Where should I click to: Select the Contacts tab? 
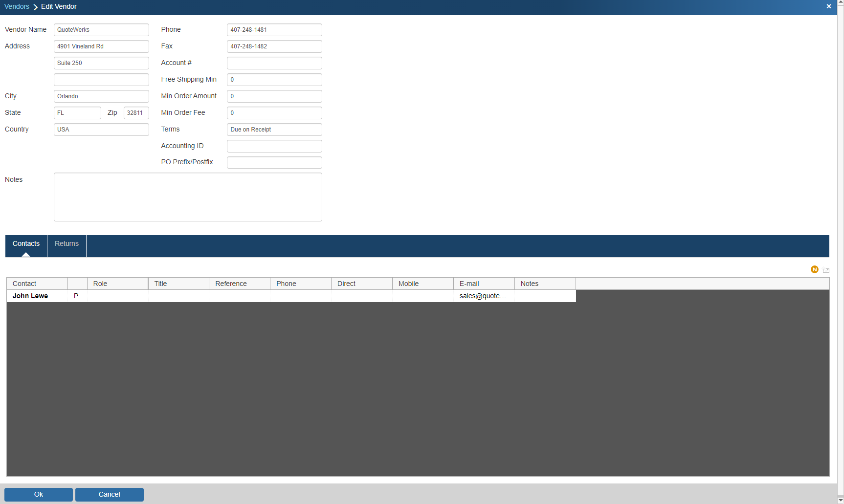click(26, 244)
